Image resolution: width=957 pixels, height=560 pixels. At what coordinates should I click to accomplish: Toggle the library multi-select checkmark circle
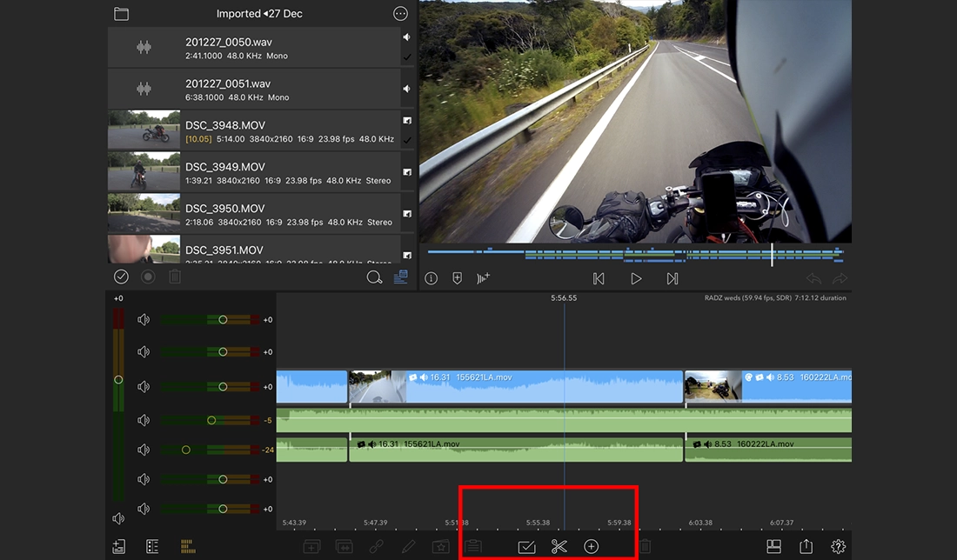coord(121,277)
